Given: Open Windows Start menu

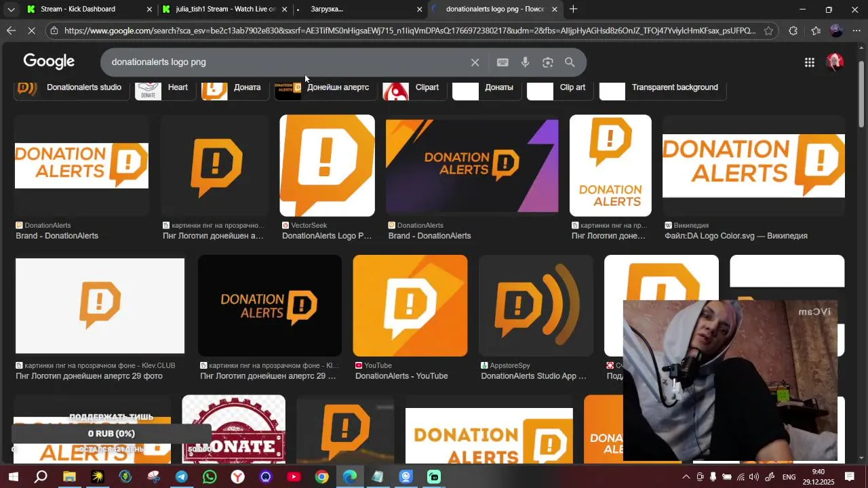Looking at the screenshot, I should (x=12, y=477).
